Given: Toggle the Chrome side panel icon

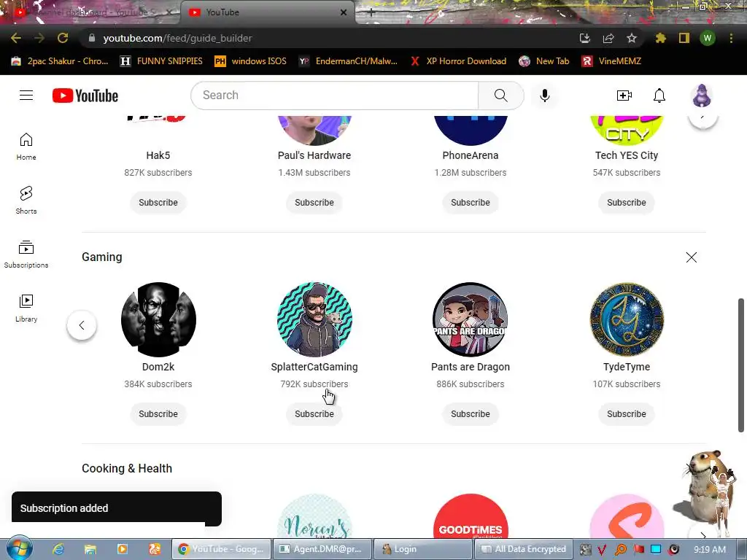Looking at the screenshot, I should click(x=684, y=38).
